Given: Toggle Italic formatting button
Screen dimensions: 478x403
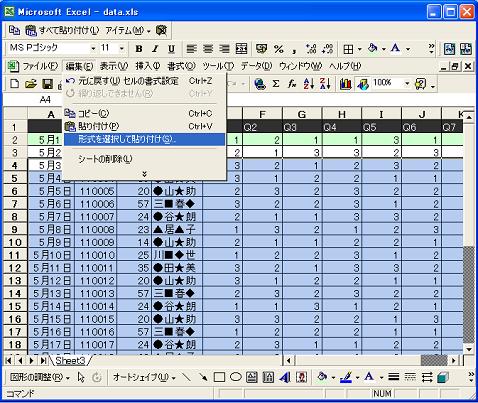Looking at the screenshot, I should pos(155,49).
